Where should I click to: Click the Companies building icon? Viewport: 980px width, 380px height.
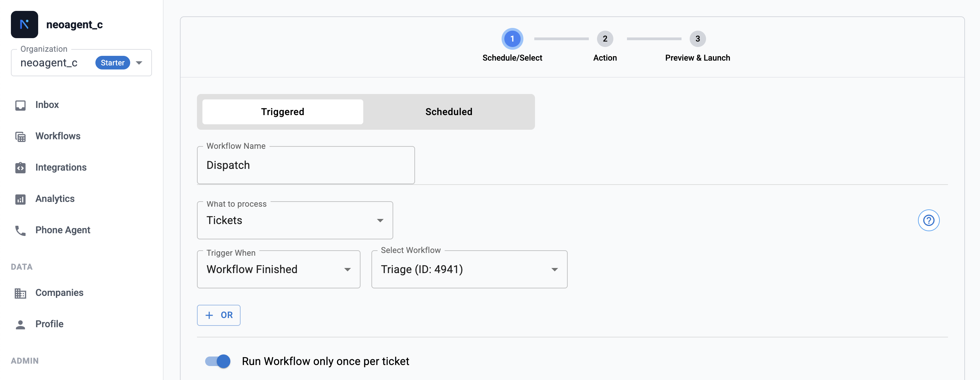click(x=20, y=293)
